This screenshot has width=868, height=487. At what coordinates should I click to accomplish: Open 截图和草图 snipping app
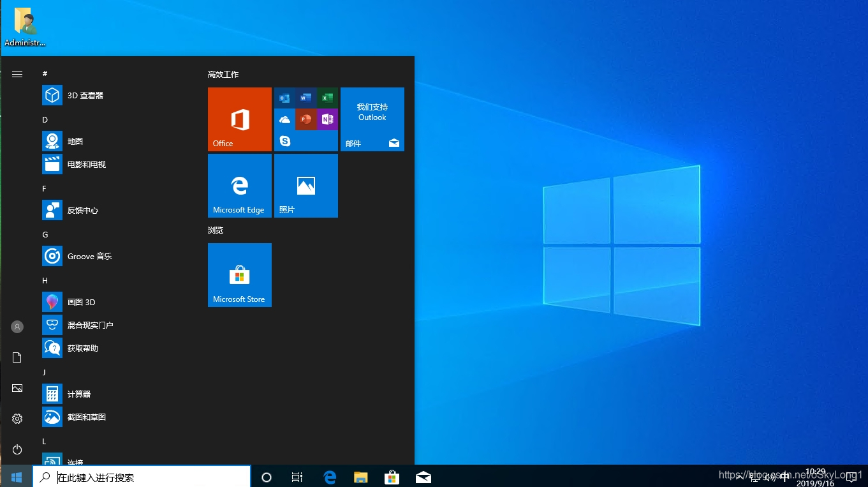point(117,417)
